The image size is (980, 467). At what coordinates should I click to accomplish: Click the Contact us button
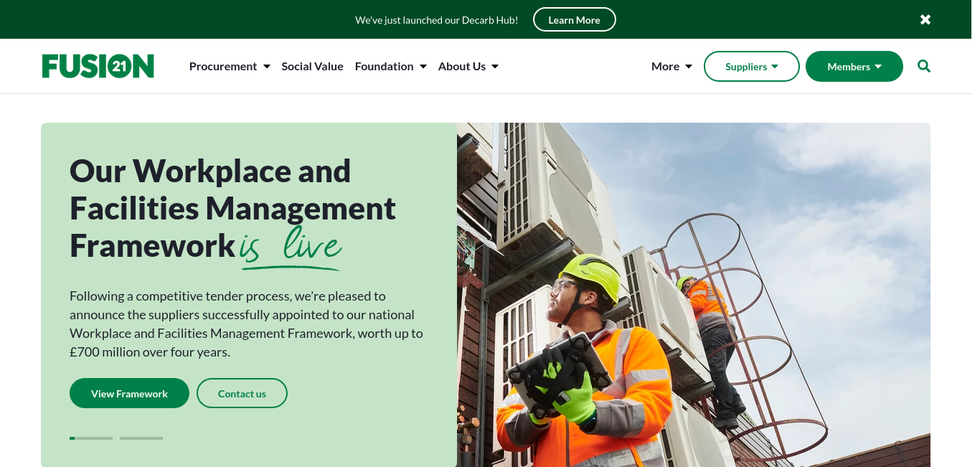click(x=242, y=393)
